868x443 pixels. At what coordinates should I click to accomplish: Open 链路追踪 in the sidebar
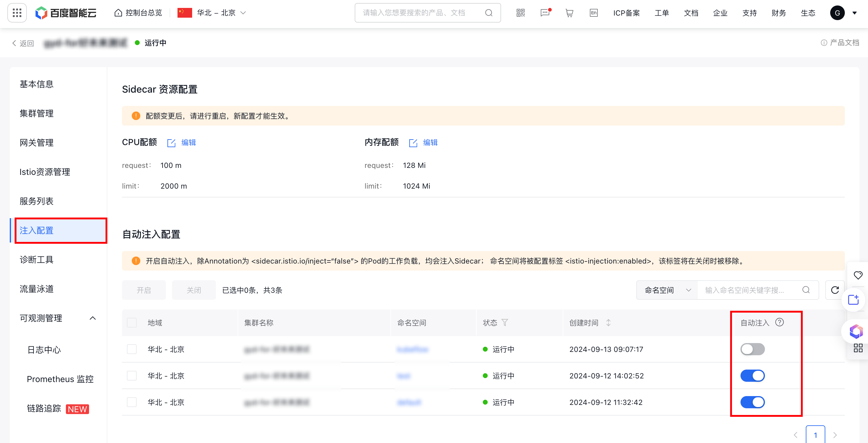(44, 409)
